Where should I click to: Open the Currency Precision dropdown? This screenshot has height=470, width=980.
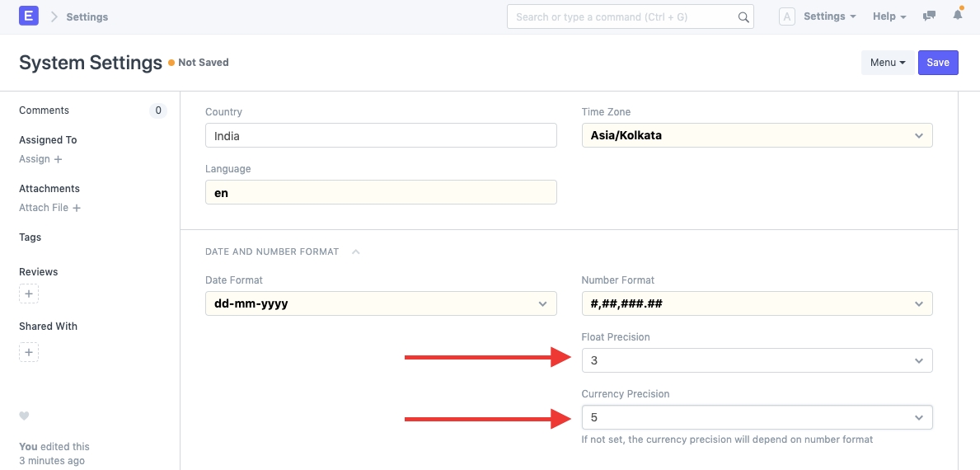[x=757, y=417]
